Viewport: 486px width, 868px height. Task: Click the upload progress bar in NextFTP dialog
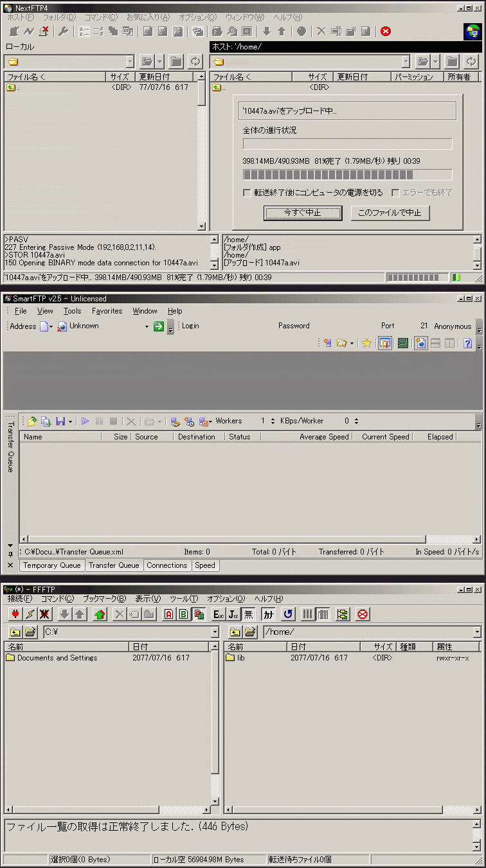click(x=347, y=175)
